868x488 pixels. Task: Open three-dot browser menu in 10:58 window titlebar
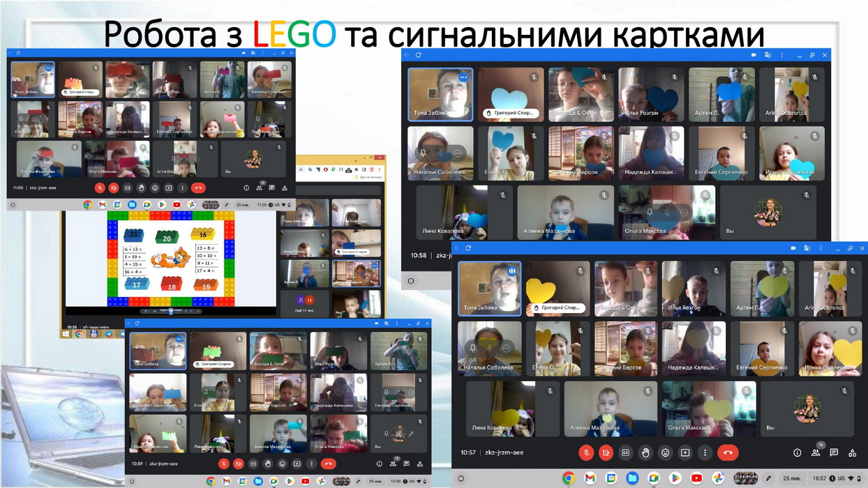click(782, 55)
